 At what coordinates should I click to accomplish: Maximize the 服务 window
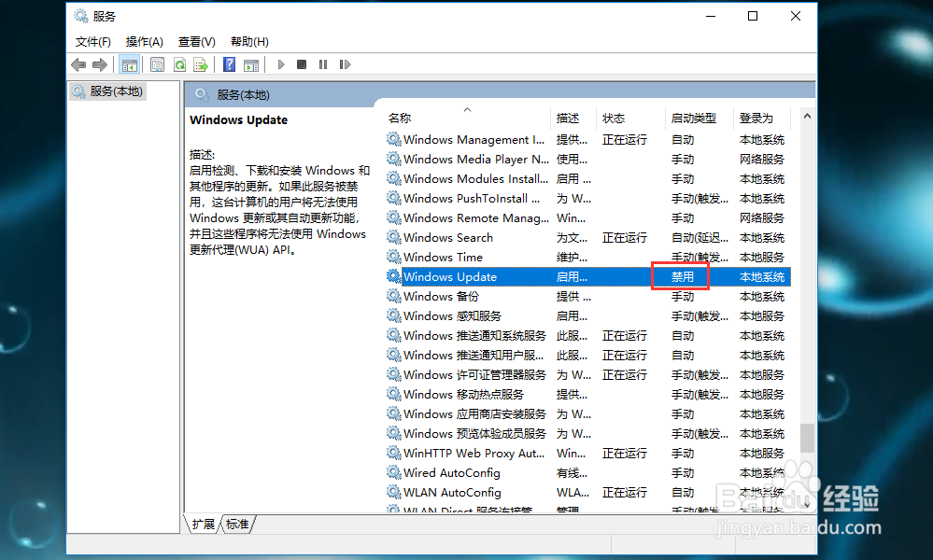point(753,16)
